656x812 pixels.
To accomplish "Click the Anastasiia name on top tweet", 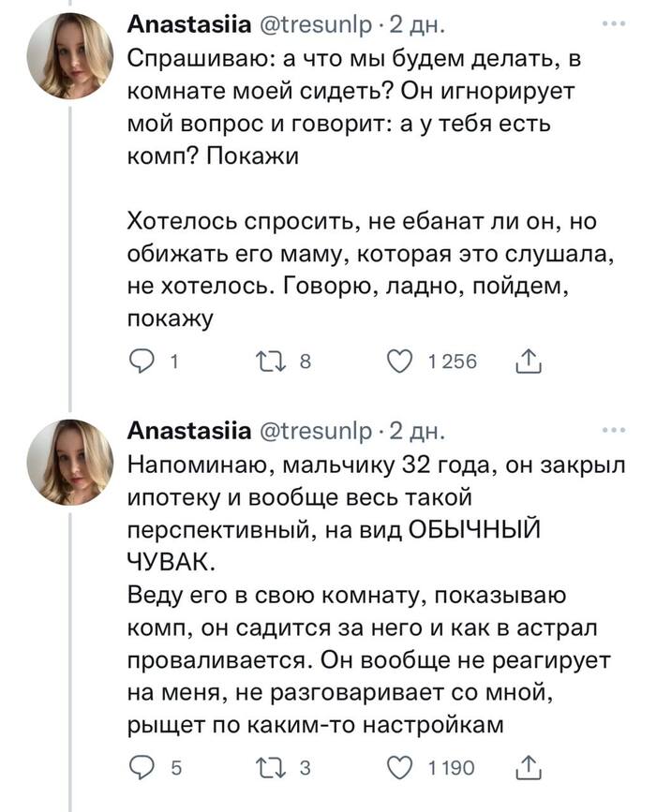I will 187,23.
